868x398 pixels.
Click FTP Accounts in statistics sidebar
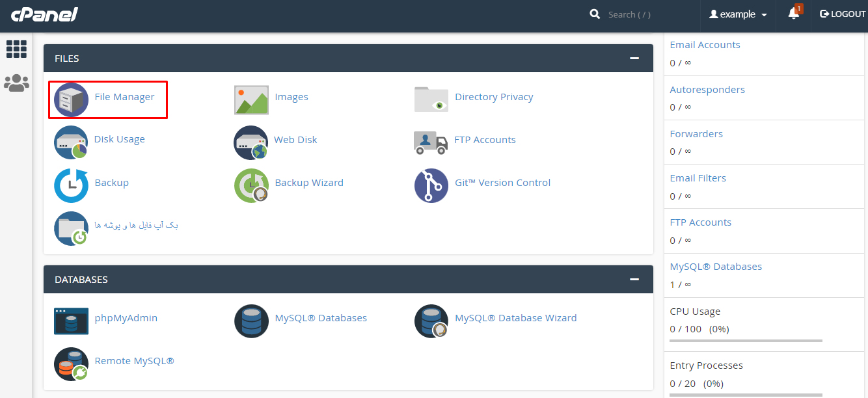[701, 222]
